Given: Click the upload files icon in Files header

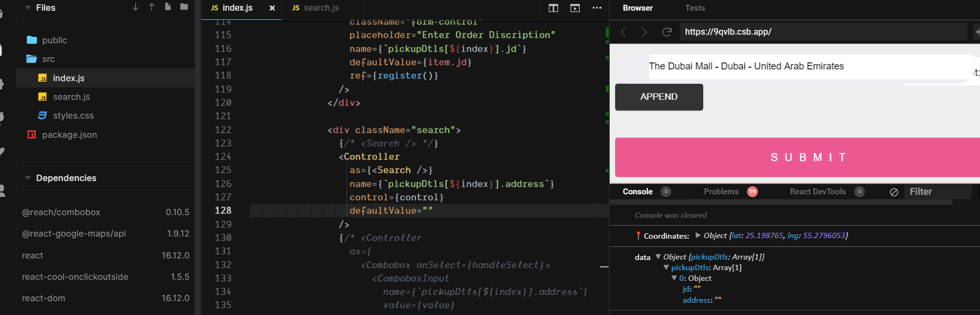Looking at the screenshot, I should coord(152,7).
